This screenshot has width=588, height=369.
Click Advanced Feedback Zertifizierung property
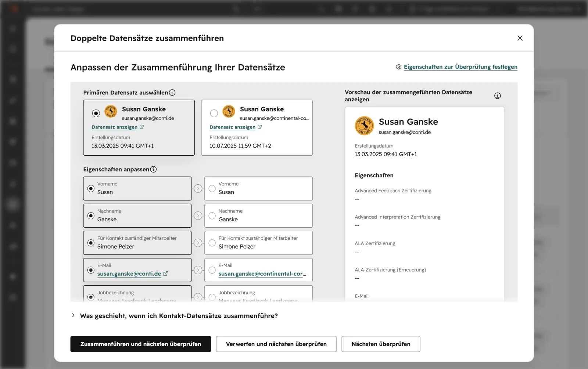point(393,191)
